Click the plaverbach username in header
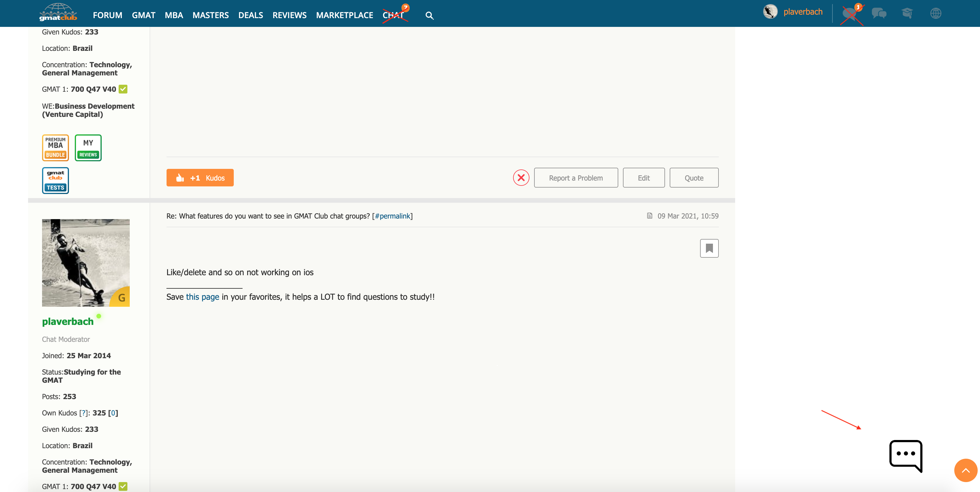This screenshot has width=980, height=492. point(803,12)
